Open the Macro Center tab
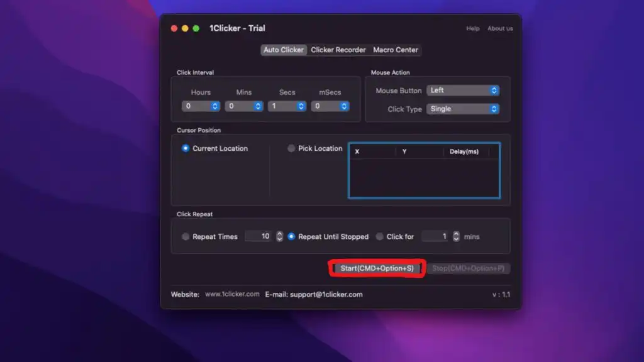Screen dimensions: 644x362 coord(396,50)
